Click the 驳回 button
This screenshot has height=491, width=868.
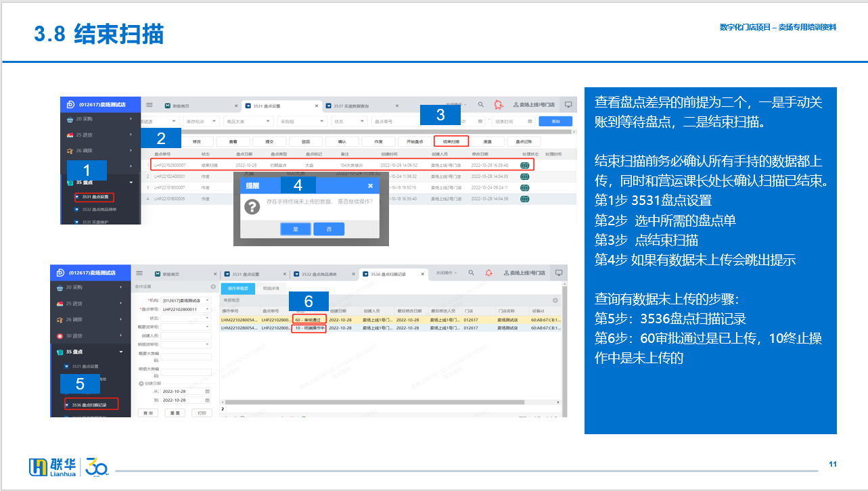tap(305, 142)
